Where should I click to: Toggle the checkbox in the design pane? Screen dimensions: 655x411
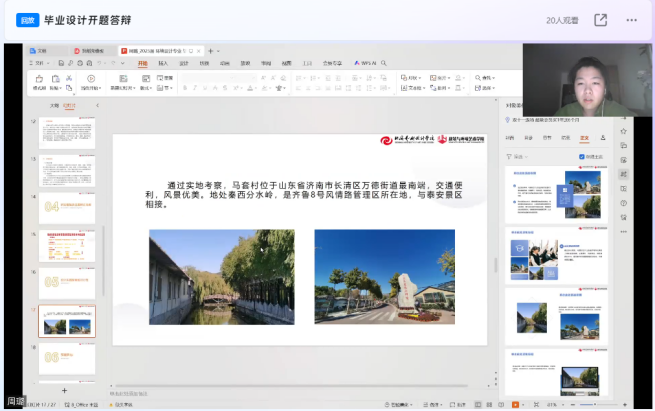581,157
